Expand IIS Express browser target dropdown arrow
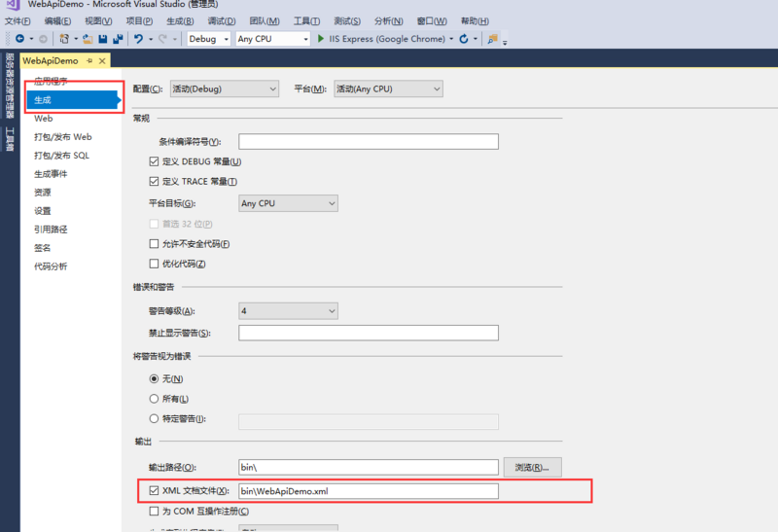The height and width of the screenshot is (532, 778). pos(451,39)
